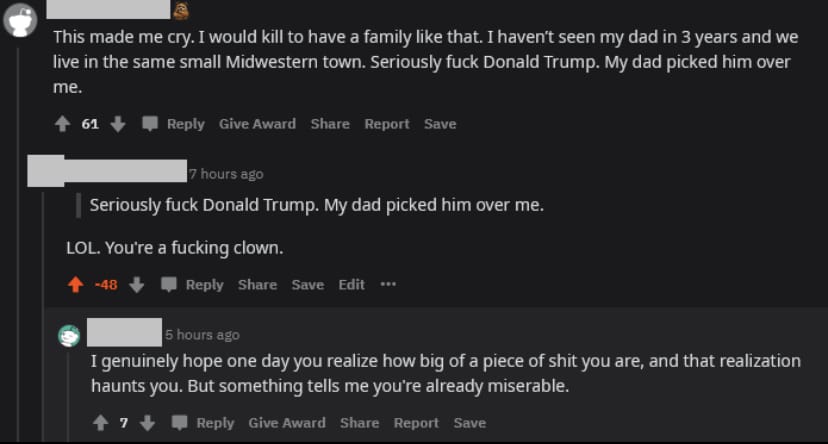Open the top commenter's white Snoo avatar
The width and height of the screenshot is (828, 444).
20,20
